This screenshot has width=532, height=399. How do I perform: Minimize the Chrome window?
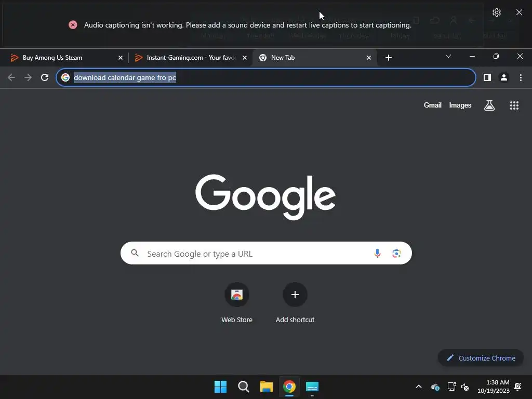(x=472, y=56)
